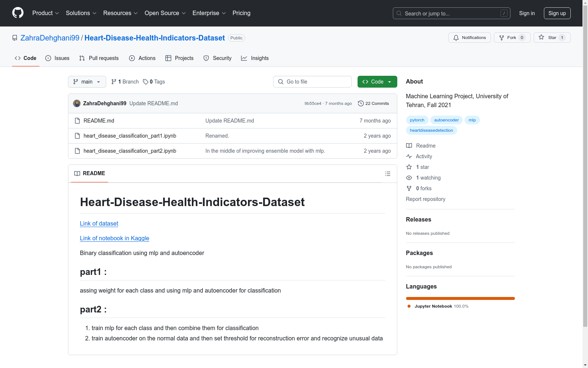
Task: Click the Renamed. commit message
Action: [x=217, y=136]
